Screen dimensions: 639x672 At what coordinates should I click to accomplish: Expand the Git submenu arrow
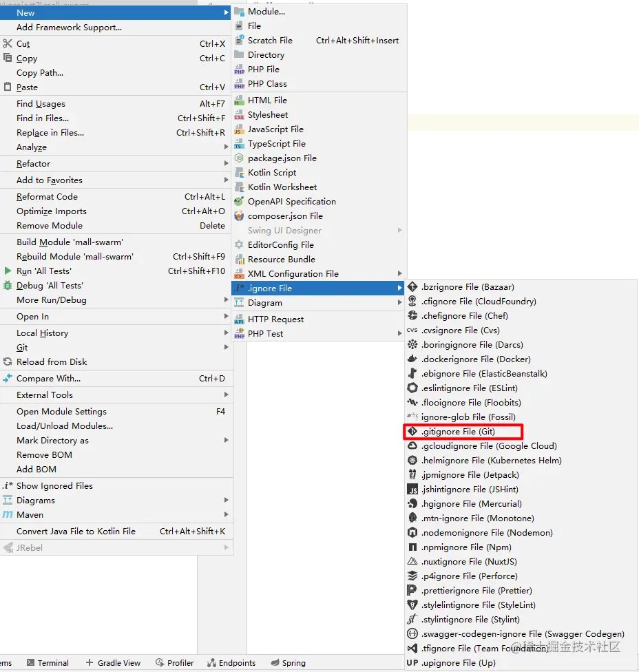(x=227, y=347)
